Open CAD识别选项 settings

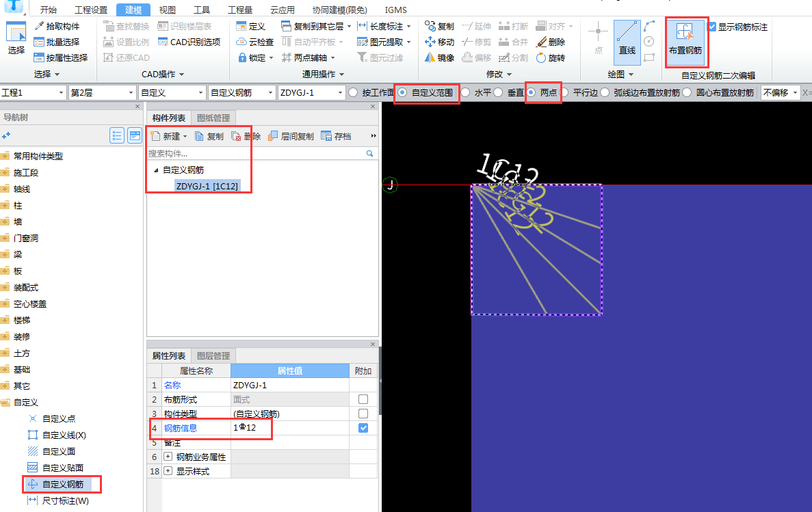tap(189, 42)
